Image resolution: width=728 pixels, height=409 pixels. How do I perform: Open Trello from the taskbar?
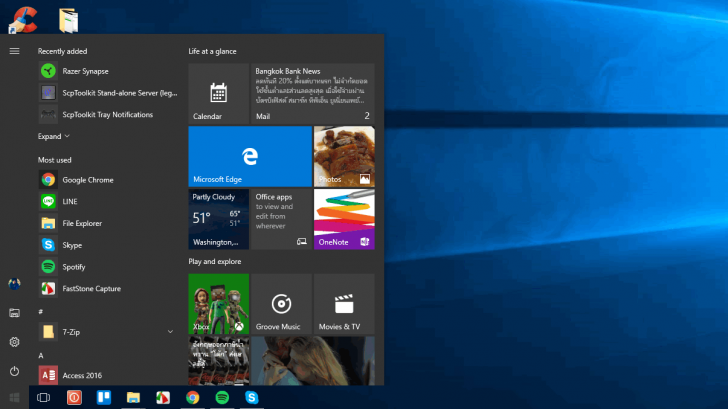pyautogui.click(x=104, y=397)
